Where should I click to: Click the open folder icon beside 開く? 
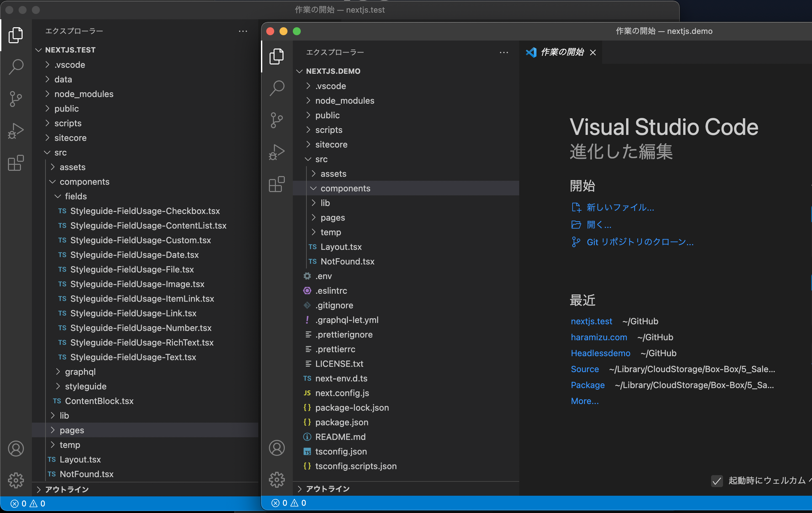576,225
